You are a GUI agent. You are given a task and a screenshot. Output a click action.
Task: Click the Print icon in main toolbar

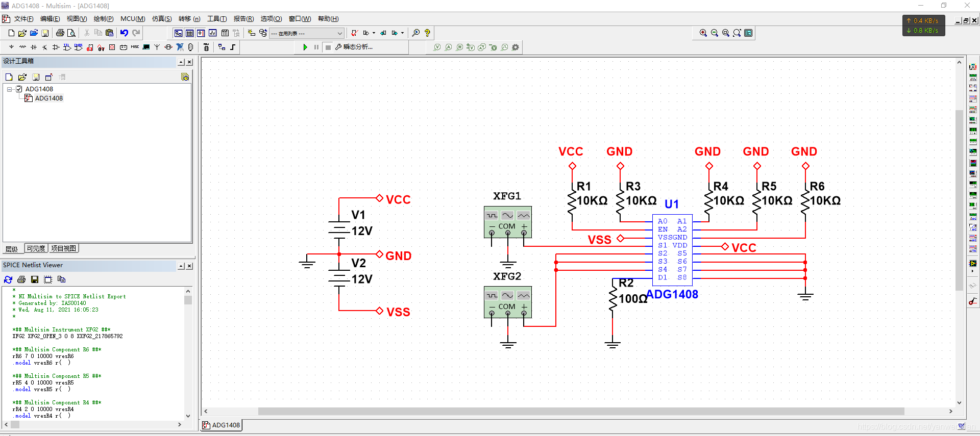(x=60, y=33)
